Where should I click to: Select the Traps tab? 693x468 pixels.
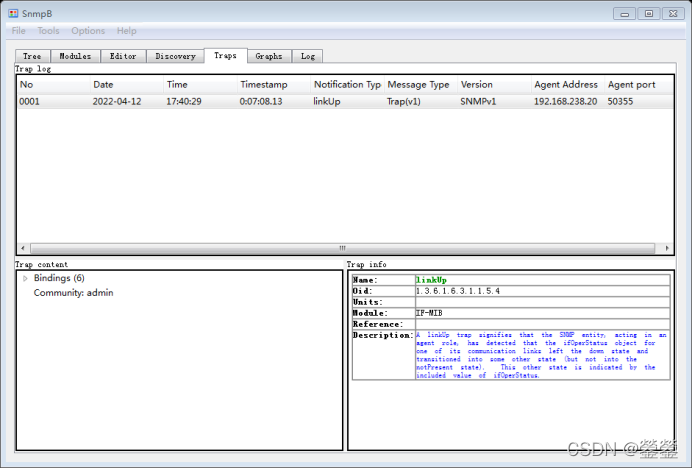[225, 55]
